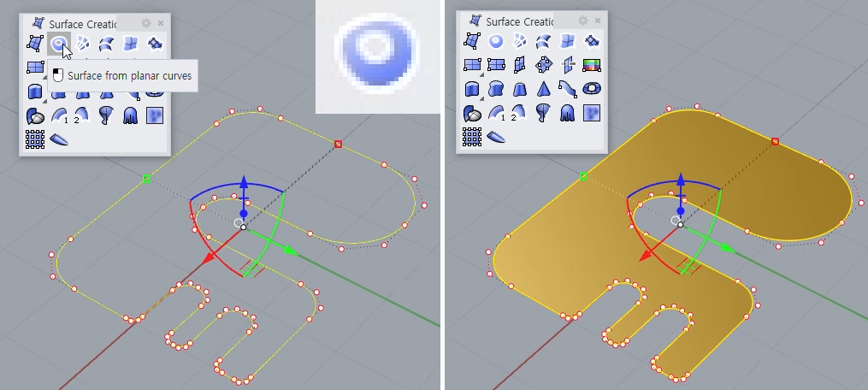Open gear options of wireframe view's Surface Creation panel

pos(146,23)
